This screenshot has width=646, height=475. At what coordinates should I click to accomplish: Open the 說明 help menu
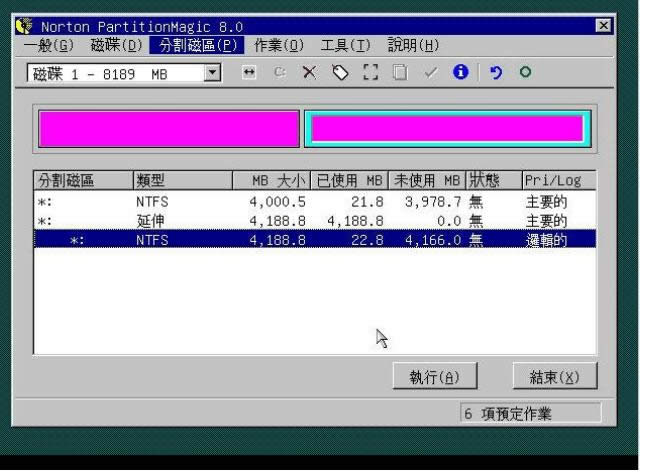412,45
